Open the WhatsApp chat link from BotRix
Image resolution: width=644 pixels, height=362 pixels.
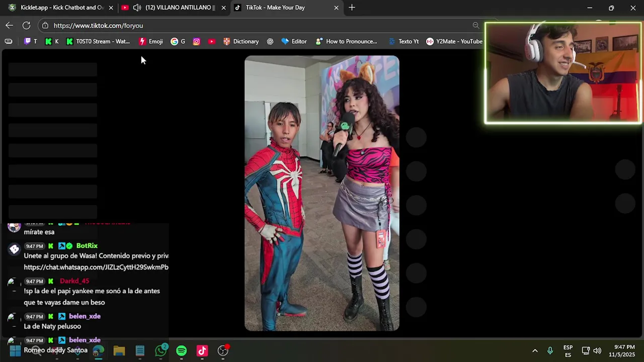click(x=96, y=267)
